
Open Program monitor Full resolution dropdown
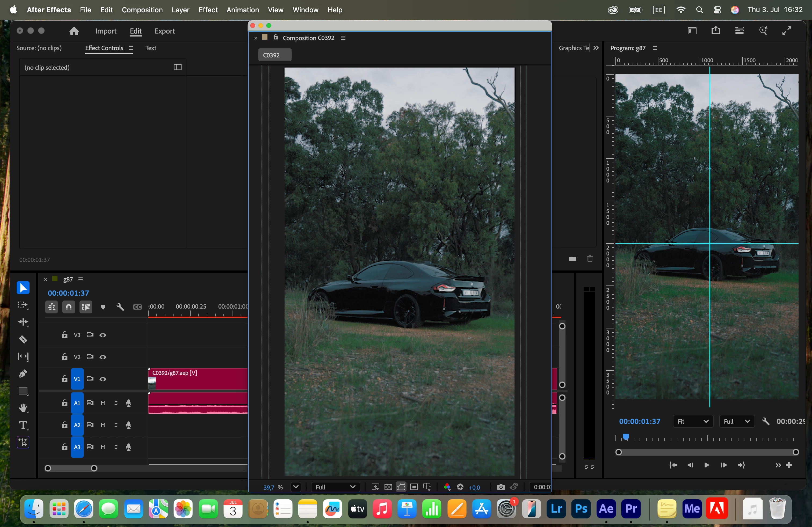coord(737,422)
